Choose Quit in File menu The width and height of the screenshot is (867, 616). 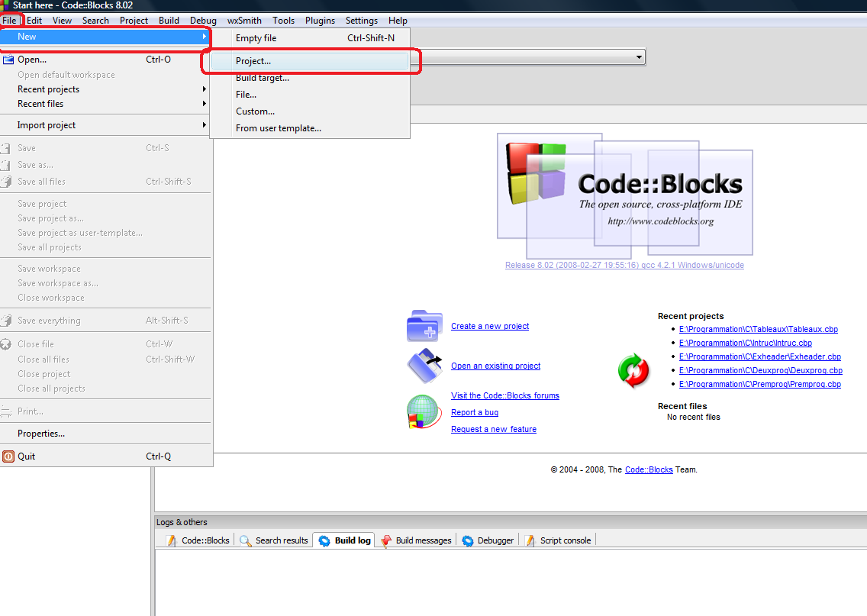(x=105, y=456)
